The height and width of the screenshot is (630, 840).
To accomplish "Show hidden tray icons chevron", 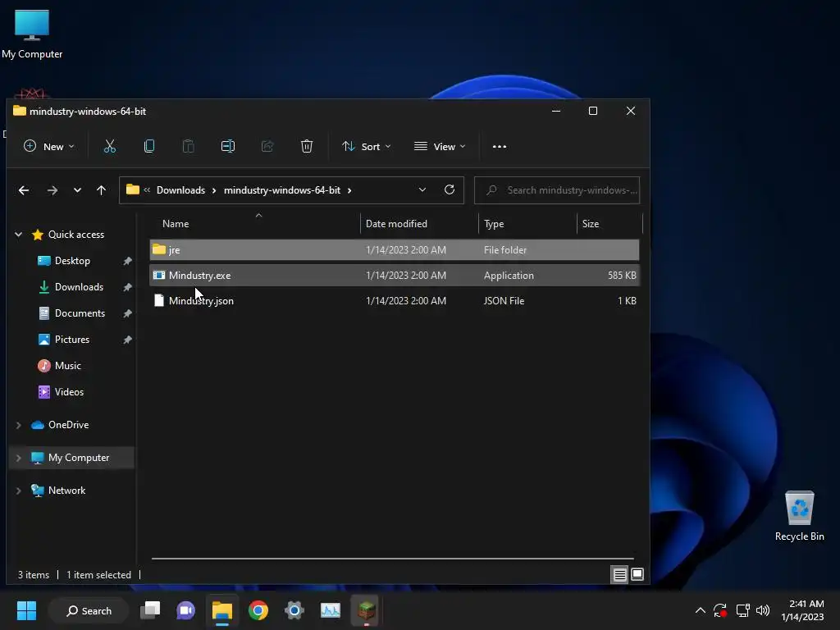I will click(701, 610).
